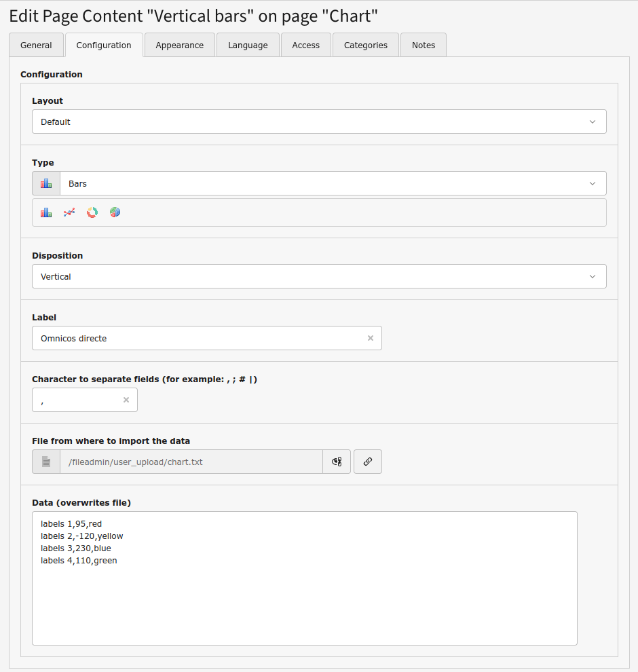
Task: Select the pie chart type icon
Action: pos(115,212)
